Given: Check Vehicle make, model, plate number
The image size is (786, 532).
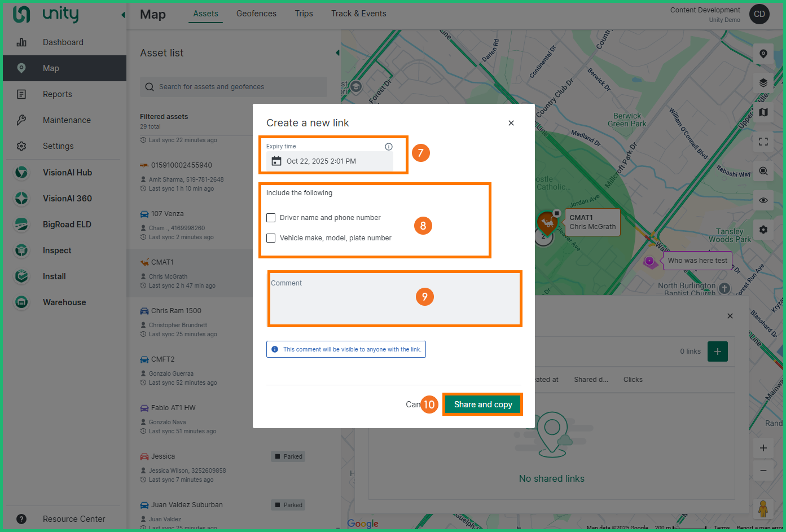Looking at the screenshot, I should point(271,238).
